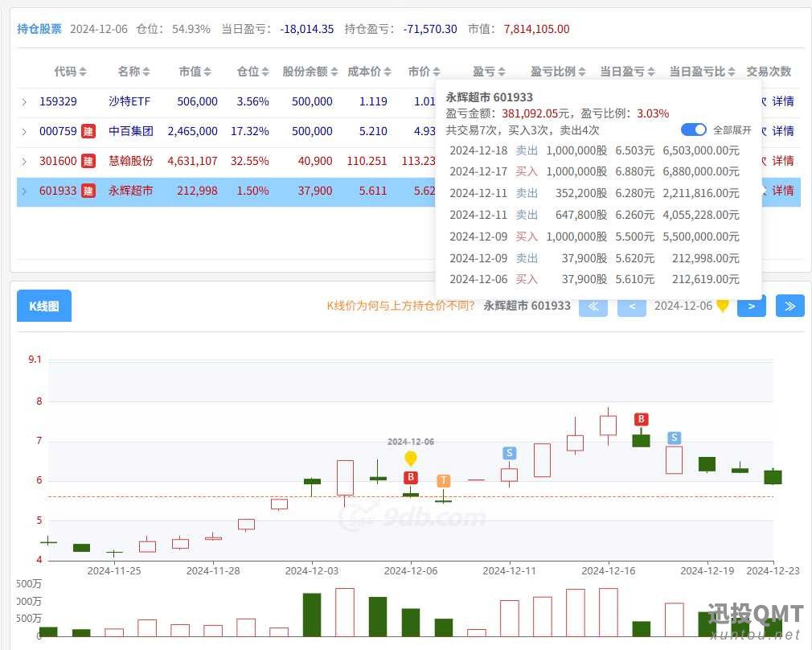The height and width of the screenshot is (650, 812).
Task: Click the yellow pin labeled 2024-12-06 on chart
Action: pyautogui.click(x=411, y=459)
